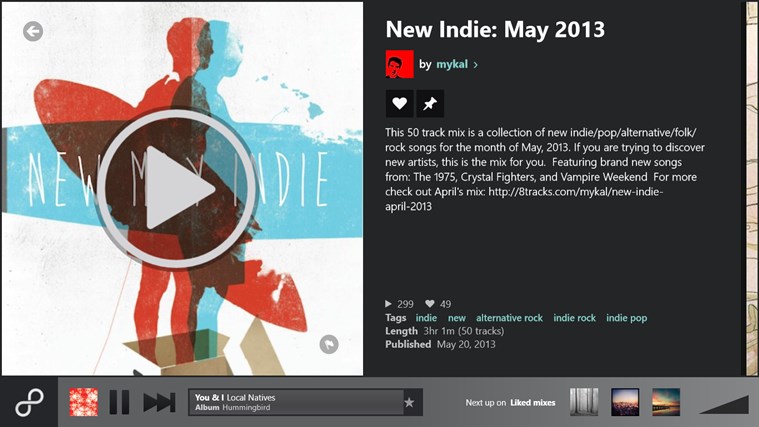Open the sunset pier mix thumbnail
759x427 pixels.
tap(666, 402)
